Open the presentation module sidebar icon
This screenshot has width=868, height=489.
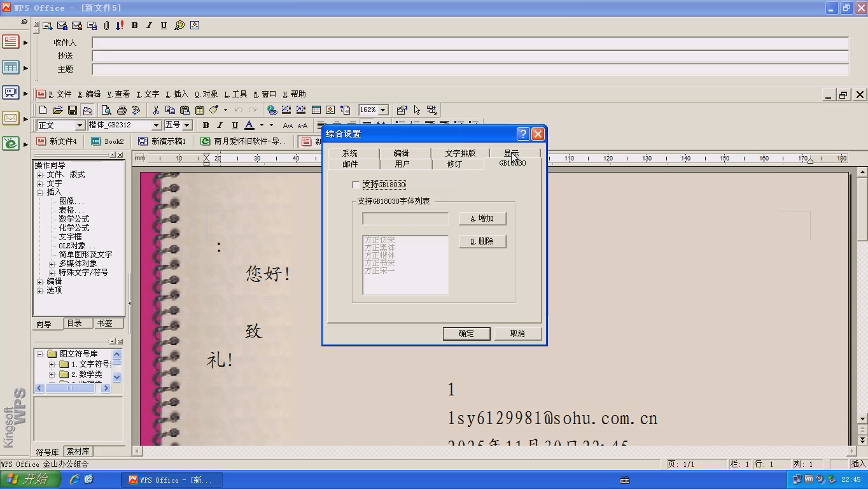pyautogui.click(x=11, y=93)
